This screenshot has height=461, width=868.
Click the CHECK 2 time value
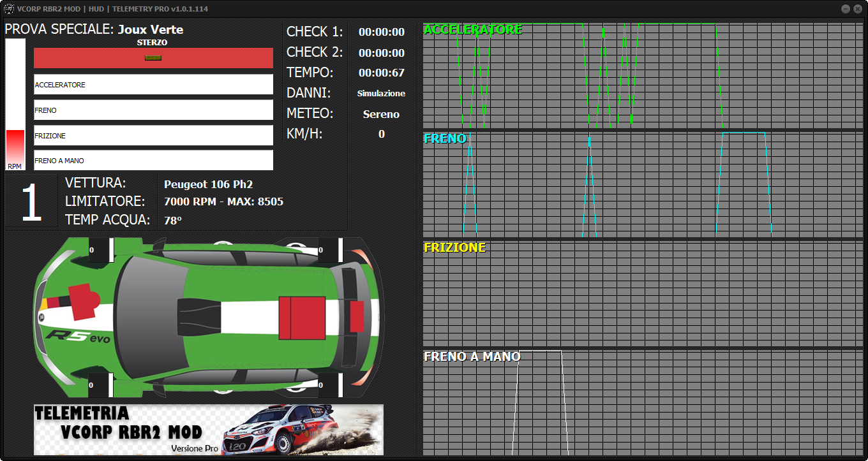tap(382, 52)
